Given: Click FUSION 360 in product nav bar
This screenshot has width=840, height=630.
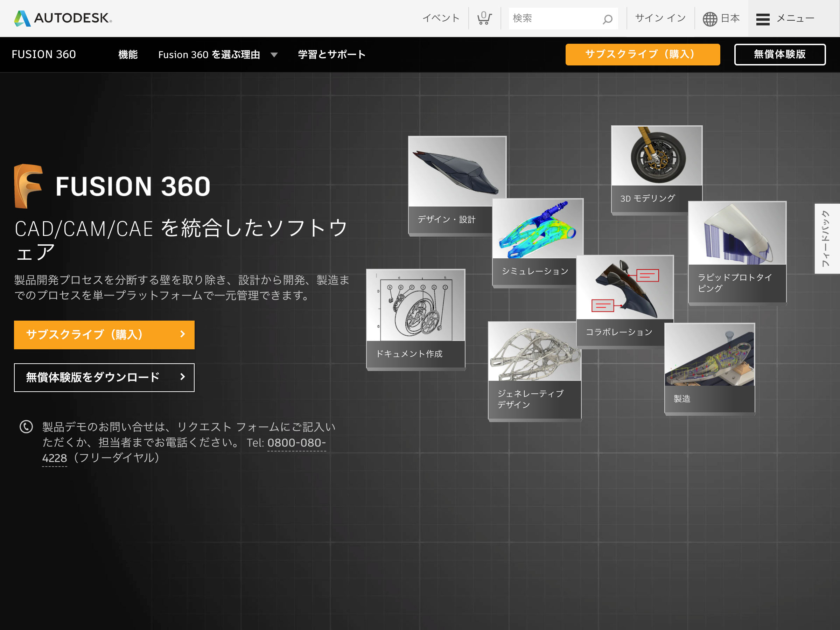Looking at the screenshot, I should pyautogui.click(x=44, y=55).
